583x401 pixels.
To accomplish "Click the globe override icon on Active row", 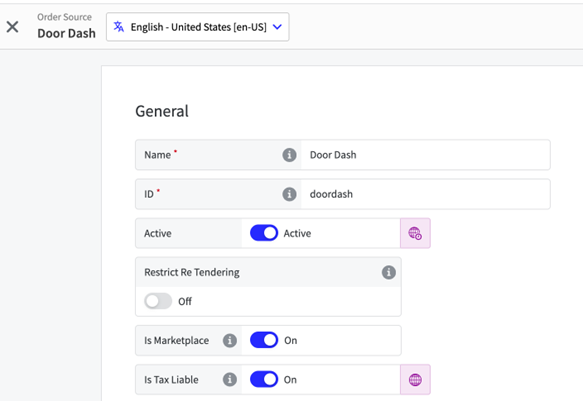I will [415, 233].
